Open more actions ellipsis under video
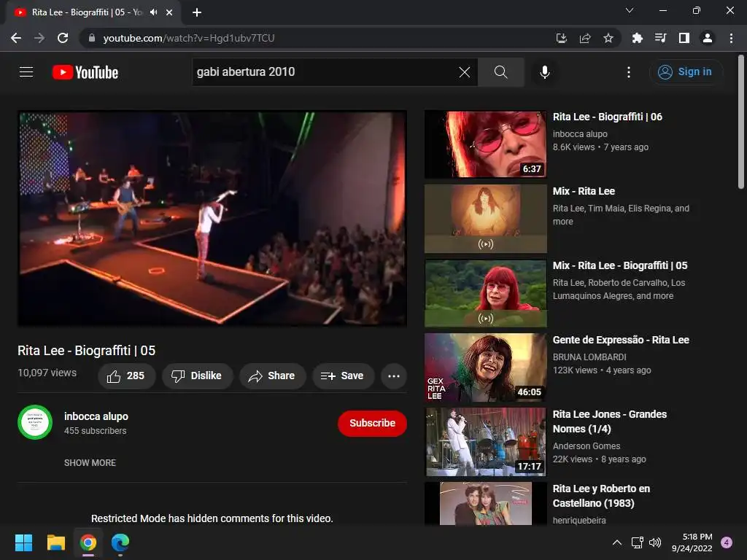 393,376
